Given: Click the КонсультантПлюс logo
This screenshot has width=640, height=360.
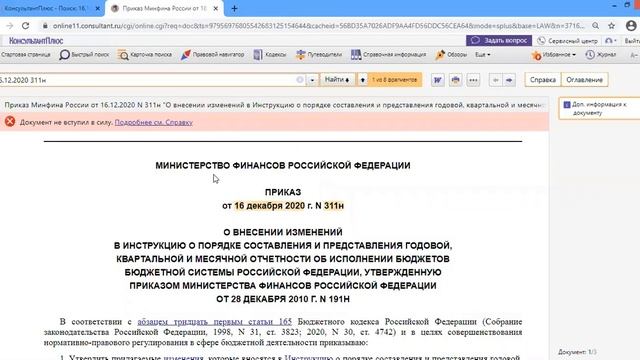Looking at the screenshot, I should (x=36, y=41).
